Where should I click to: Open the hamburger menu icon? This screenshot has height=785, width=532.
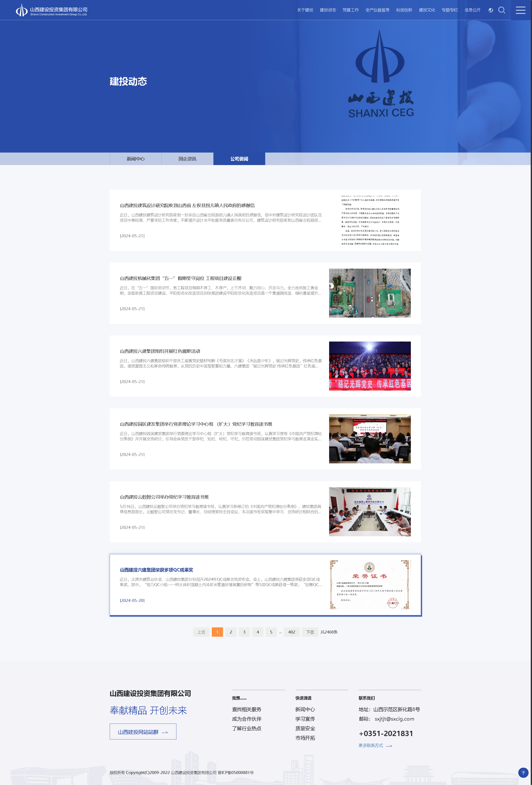click(521, 10)
